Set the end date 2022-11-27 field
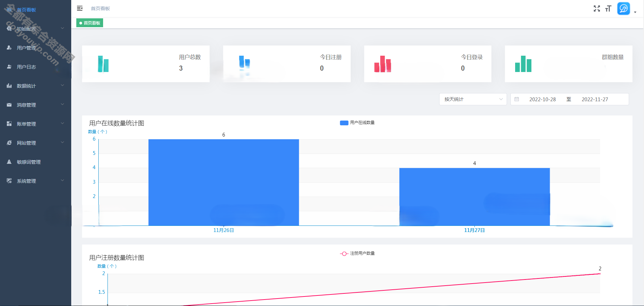Screen dimensions: 644x306 [x=595, y=99]
